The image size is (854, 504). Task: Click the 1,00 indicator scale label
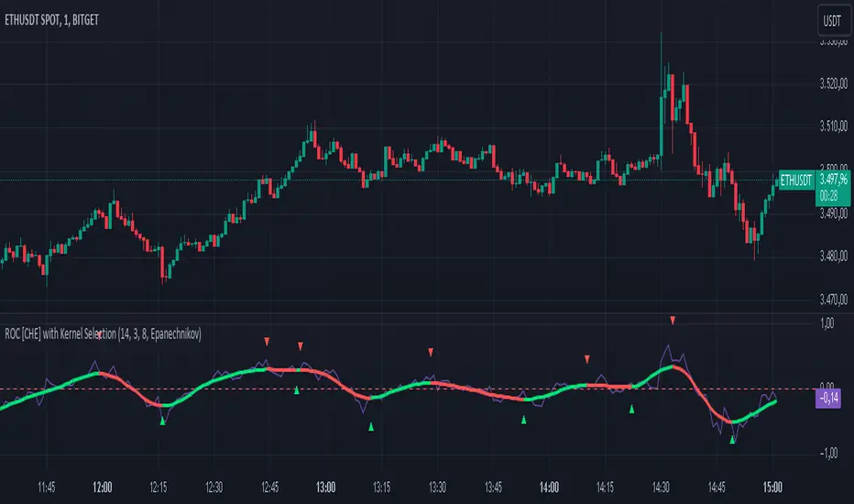pos(827,323)
